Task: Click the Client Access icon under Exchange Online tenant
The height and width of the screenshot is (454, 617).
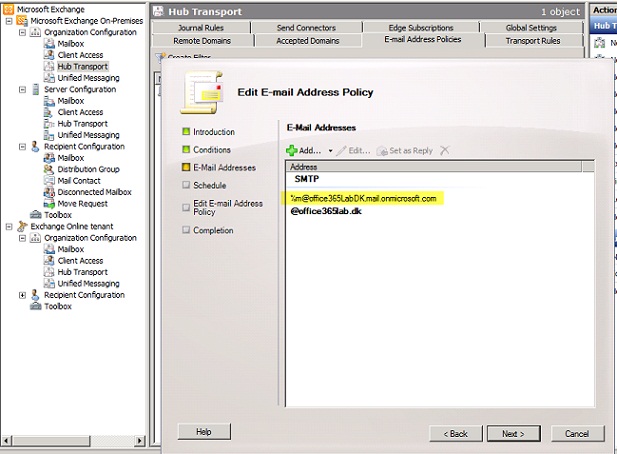Action: coord(49,260)
